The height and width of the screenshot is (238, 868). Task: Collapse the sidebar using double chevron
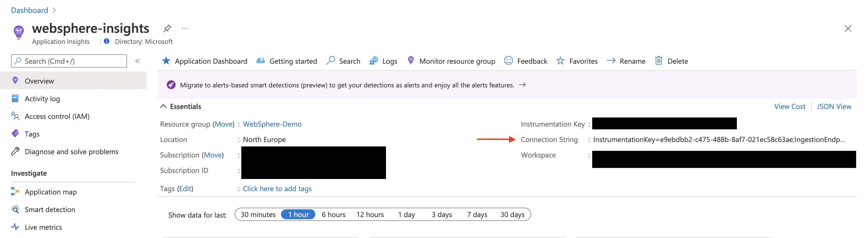pos(137,61)
